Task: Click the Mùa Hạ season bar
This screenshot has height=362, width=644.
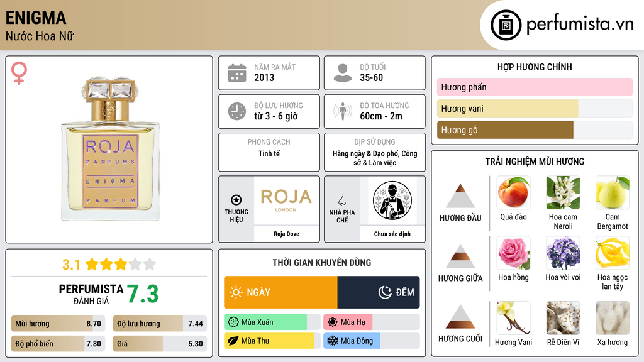Action: coord(371,322)
